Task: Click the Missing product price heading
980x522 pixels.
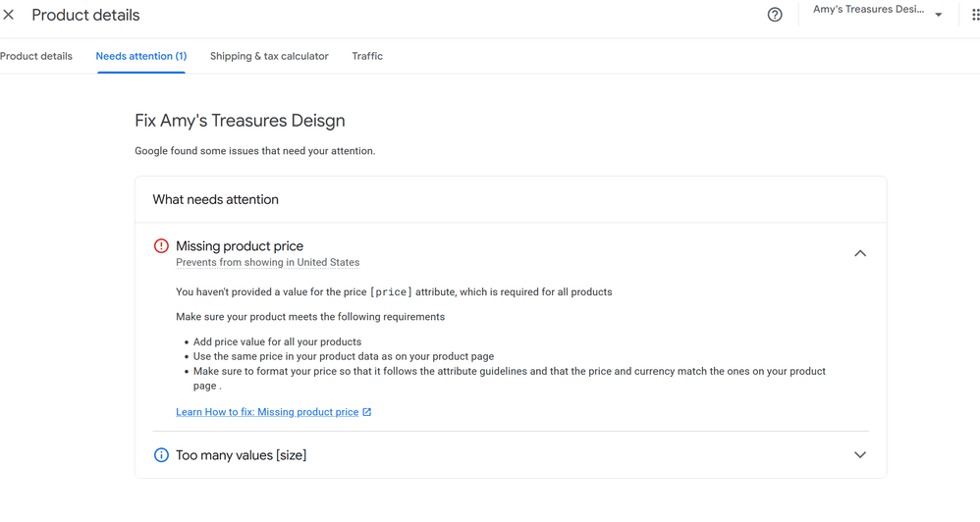Action: click(x=240, y=246)
